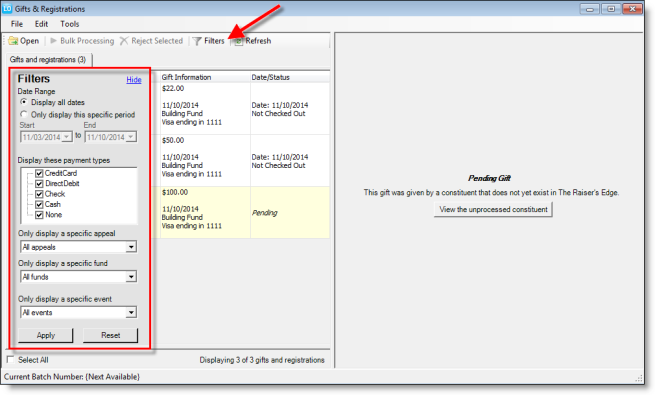The height and width of the screenshot is (395, 655).
Task: Expand the All funds dropdown
Action: (x=131, y=277)
